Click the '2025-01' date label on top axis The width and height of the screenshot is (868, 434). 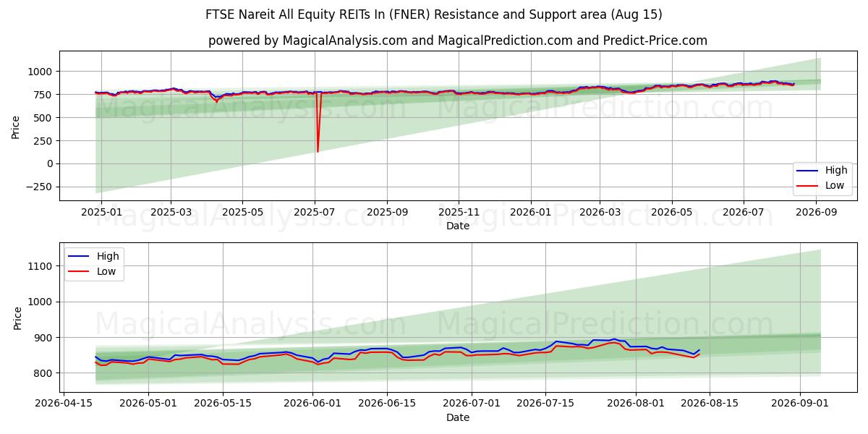(x=101, y=212)
